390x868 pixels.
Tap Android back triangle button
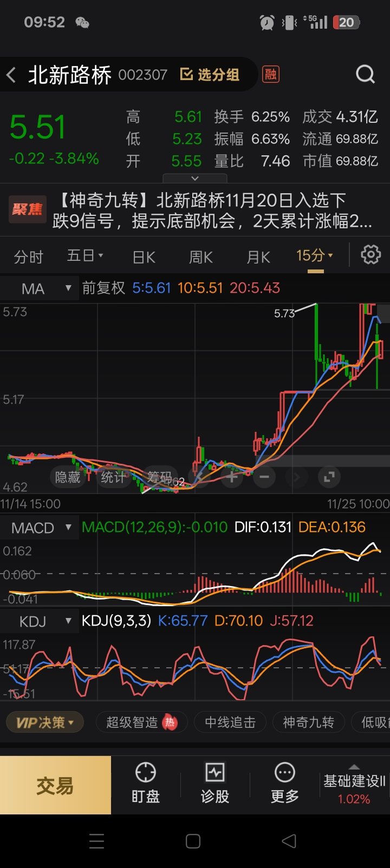coord(289,841)
